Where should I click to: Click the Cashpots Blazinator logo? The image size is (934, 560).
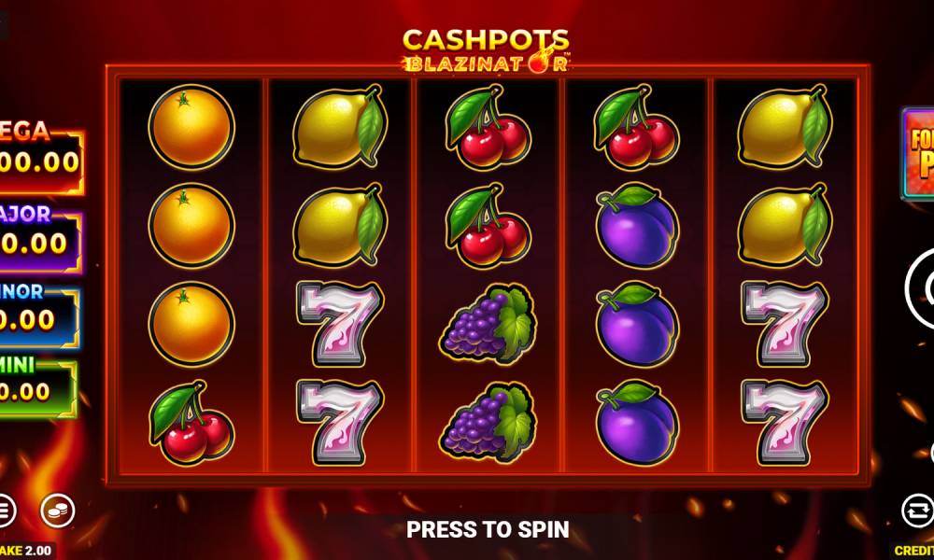point(486,50)
